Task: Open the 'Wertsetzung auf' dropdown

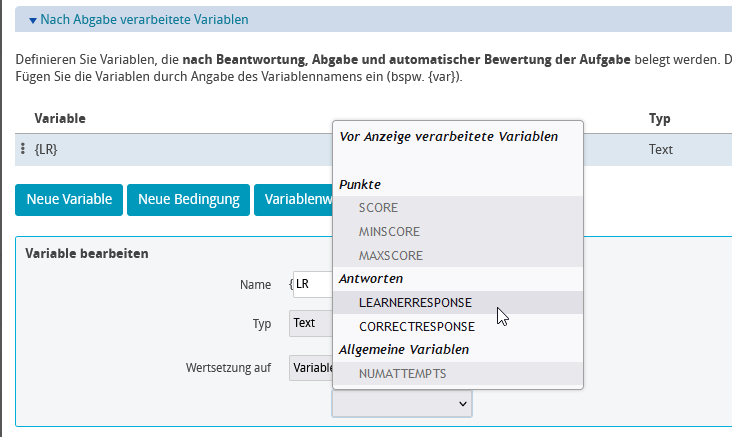Action: point(310,367)
